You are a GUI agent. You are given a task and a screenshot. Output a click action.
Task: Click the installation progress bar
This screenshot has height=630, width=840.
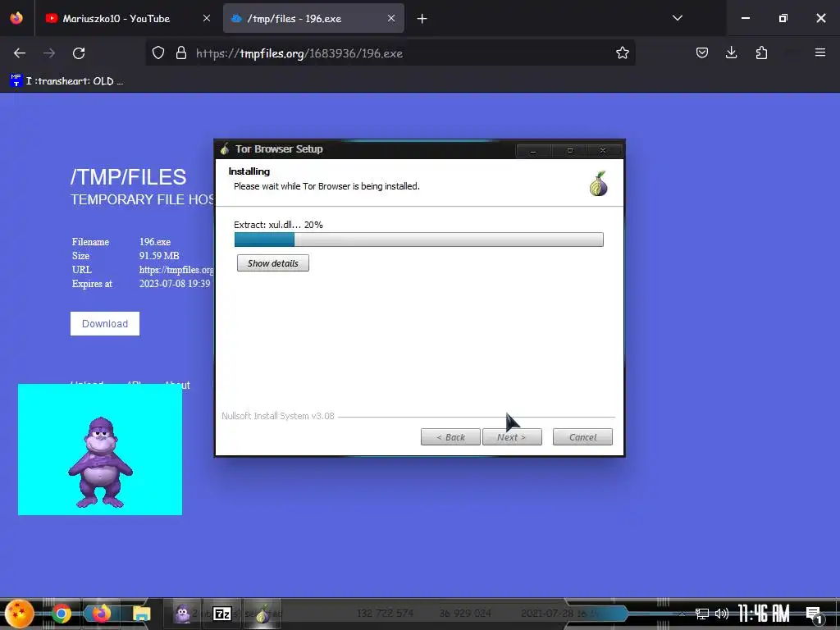(419, 240)
